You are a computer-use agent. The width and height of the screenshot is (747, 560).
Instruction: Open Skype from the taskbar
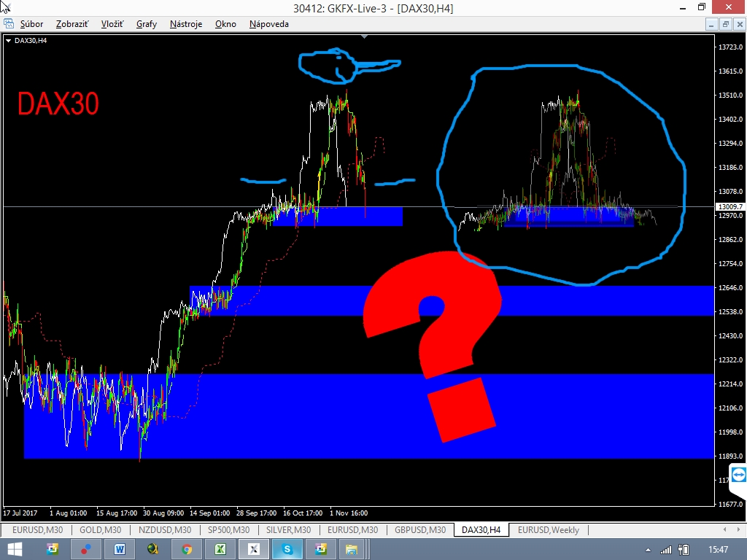coord(287,550)
